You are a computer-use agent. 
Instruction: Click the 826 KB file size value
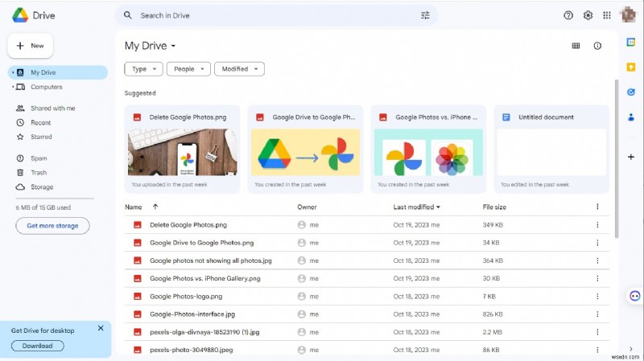point(493,314)
